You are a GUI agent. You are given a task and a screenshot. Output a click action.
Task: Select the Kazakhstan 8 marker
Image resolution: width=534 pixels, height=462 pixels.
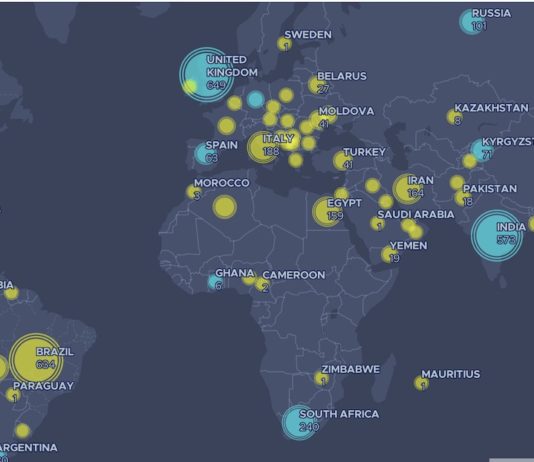pos(454,117)
